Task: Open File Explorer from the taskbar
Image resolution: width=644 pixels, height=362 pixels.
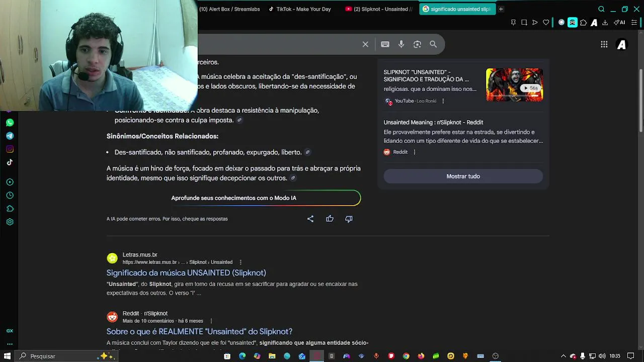Action: tap(272, 356)
